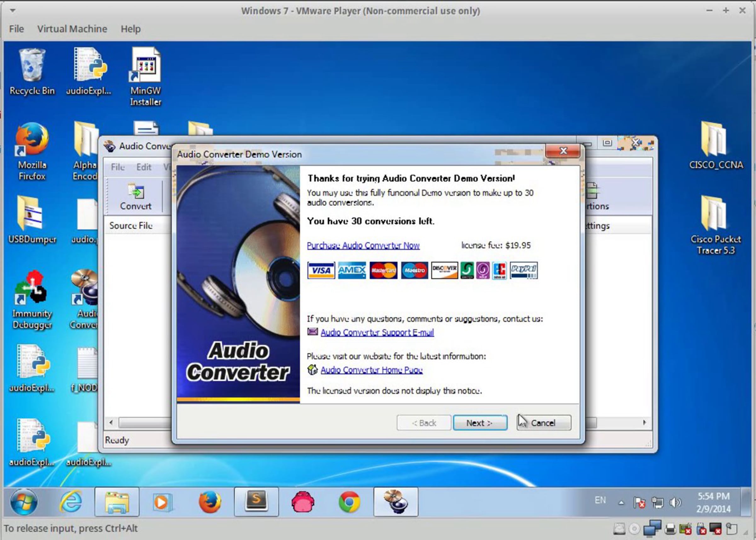Click the right scroll arrow in Audio Converter
756x540 pixels.
[644, 422]
